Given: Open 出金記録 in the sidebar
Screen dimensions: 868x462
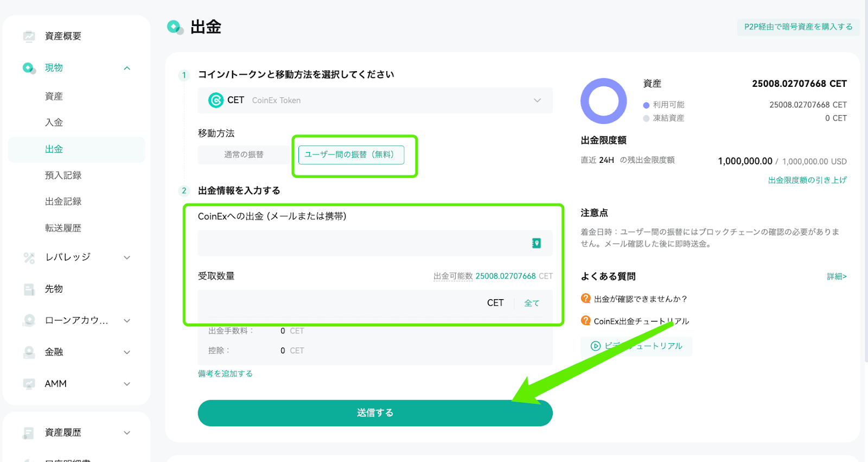Looking at the screenshot, I should (63, 201).
